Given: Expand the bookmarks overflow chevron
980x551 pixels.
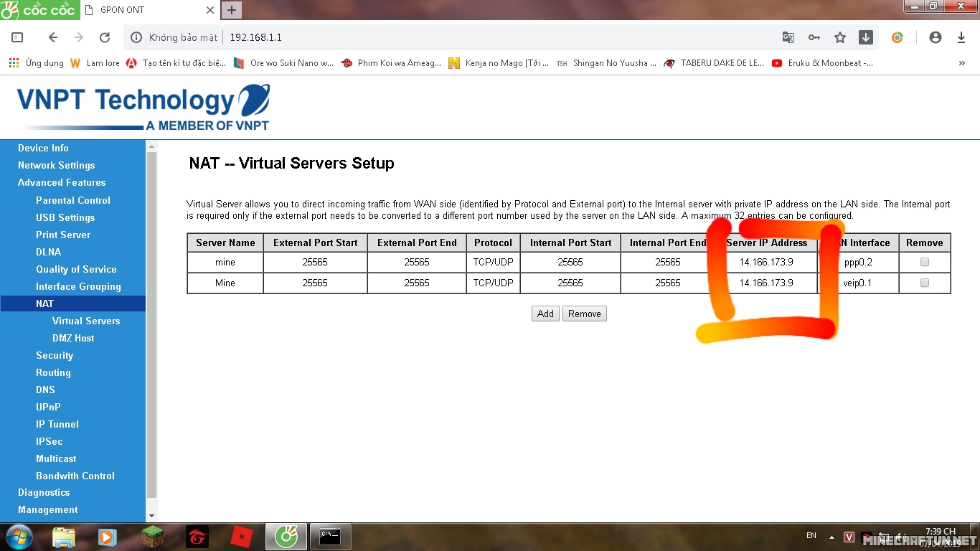Looking at the screenshot, I should tap(962, 63).
